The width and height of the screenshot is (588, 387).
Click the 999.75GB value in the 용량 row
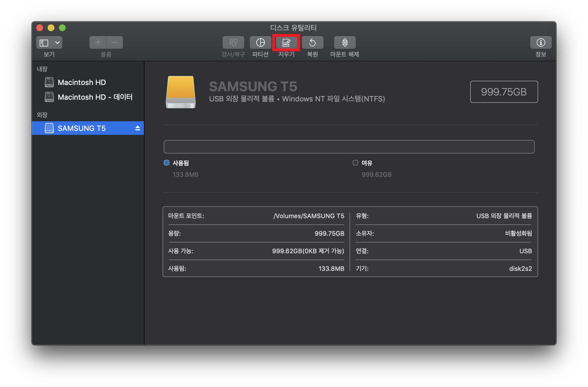[x=329, y=233]
